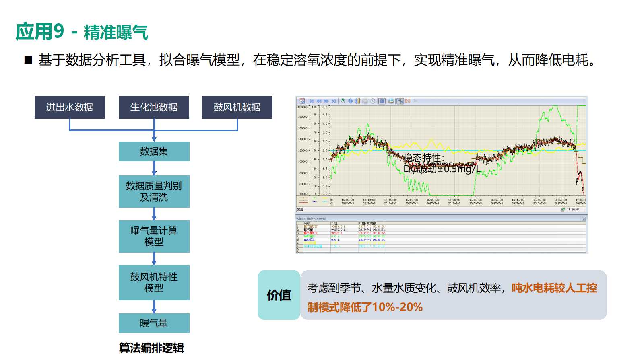Image resolution: width=644 pixels, height=362 pixels.
Task: Click the '价值' label box
Action: [x=279, y=295]
